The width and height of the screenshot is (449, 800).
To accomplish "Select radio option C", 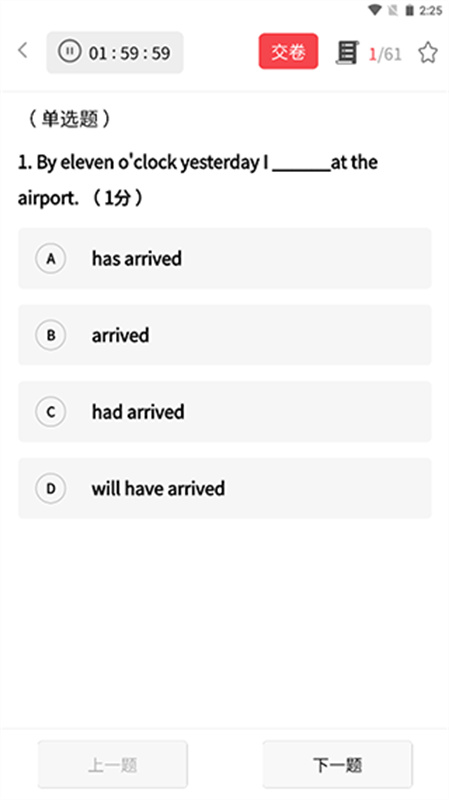I will (x=51, y=412).
